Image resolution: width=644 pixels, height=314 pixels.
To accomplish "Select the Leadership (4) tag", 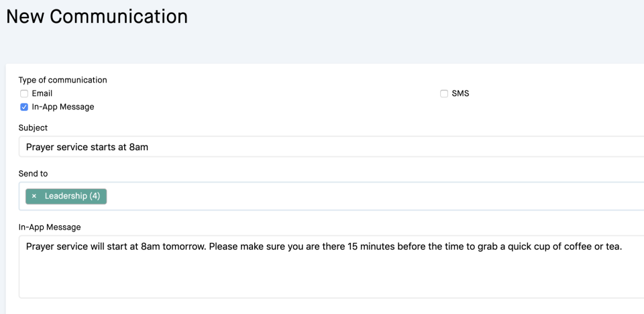I will point(72,196).
